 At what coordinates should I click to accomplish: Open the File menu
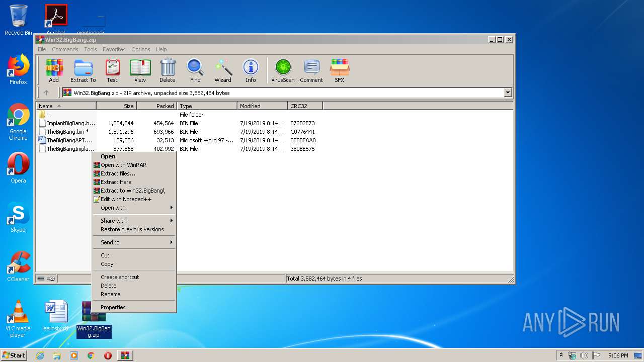(42, 49)
